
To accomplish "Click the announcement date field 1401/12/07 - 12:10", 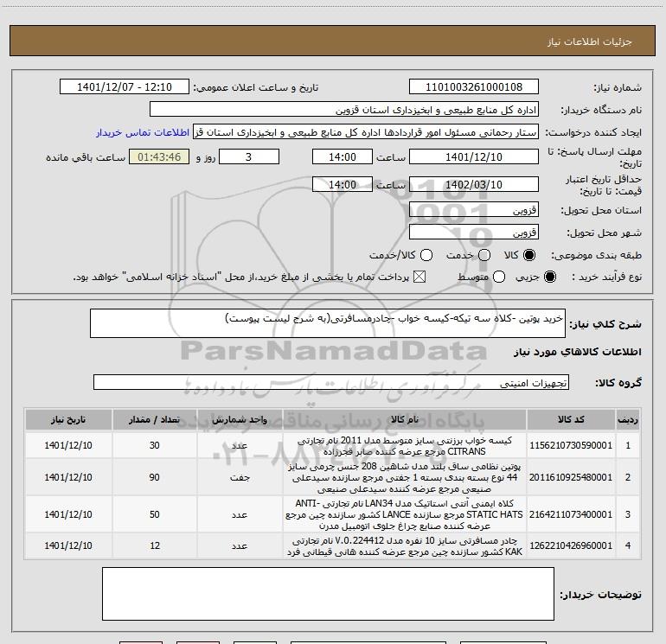I will pos(125,87).
